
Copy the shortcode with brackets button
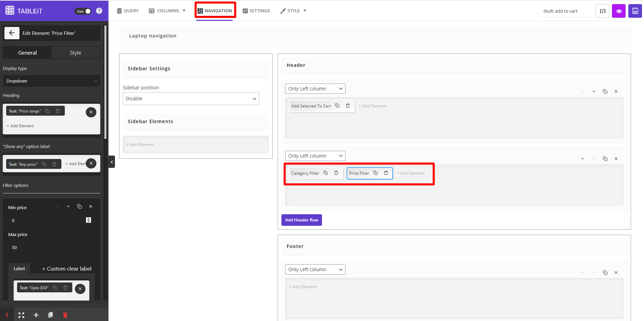[x=602, y=11]
